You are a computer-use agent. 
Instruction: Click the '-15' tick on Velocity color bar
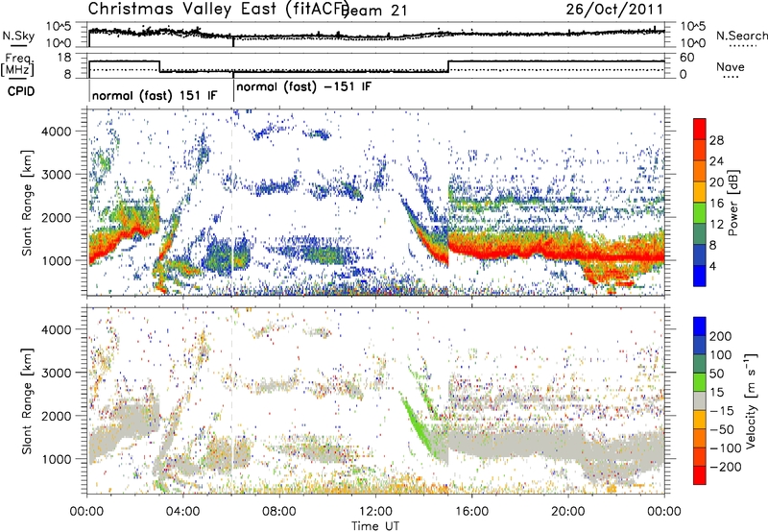coord(722,411)
